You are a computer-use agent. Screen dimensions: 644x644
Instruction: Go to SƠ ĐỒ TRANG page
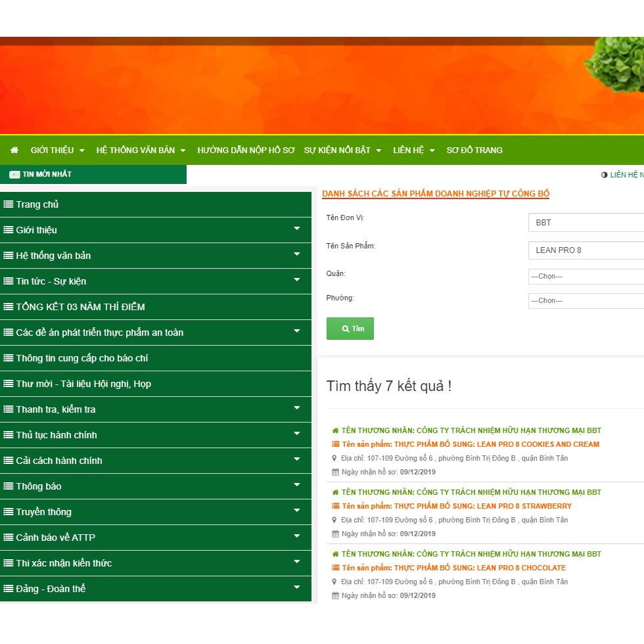474,150
